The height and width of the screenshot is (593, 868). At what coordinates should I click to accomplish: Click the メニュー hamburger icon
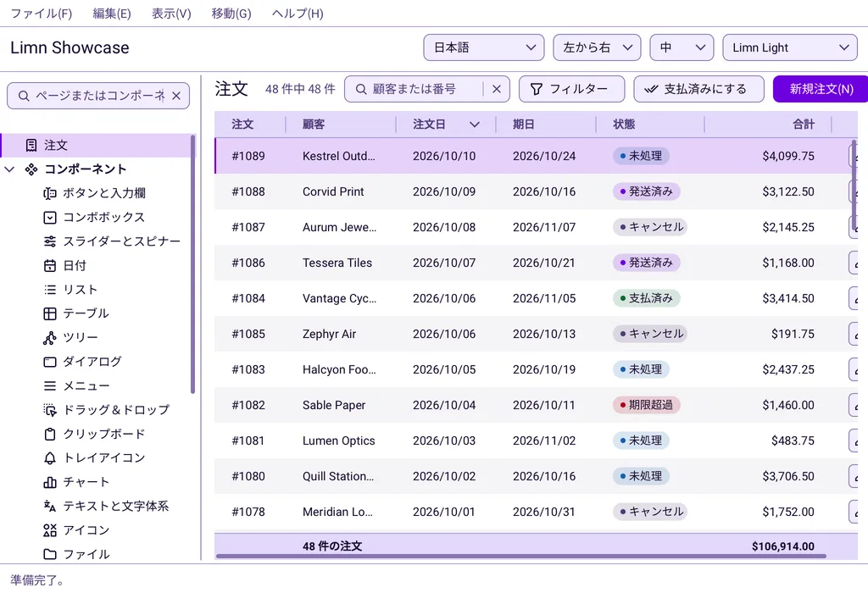coord(50,385)
